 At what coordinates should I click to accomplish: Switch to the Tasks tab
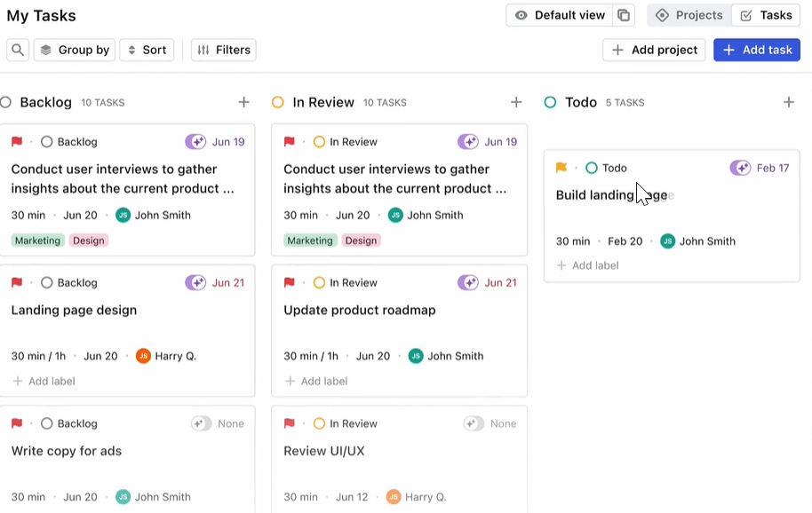coord(767,15)
